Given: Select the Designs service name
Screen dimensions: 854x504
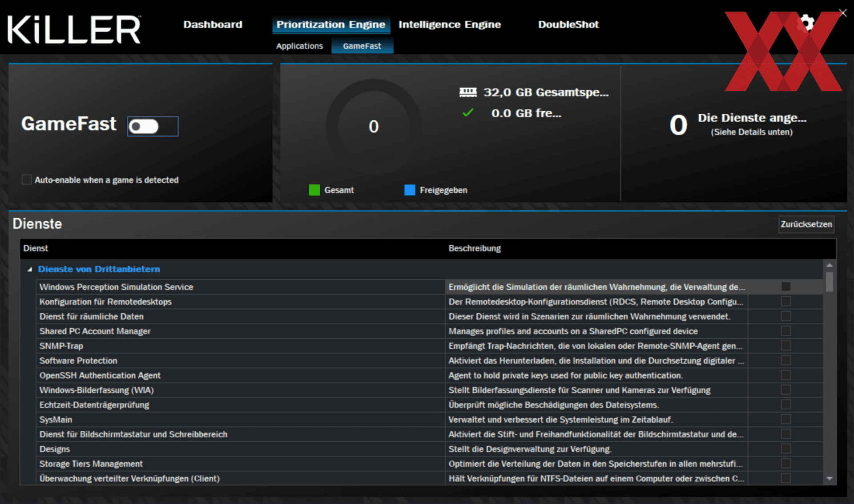Looking at the screenshot, I should (55, 449).
